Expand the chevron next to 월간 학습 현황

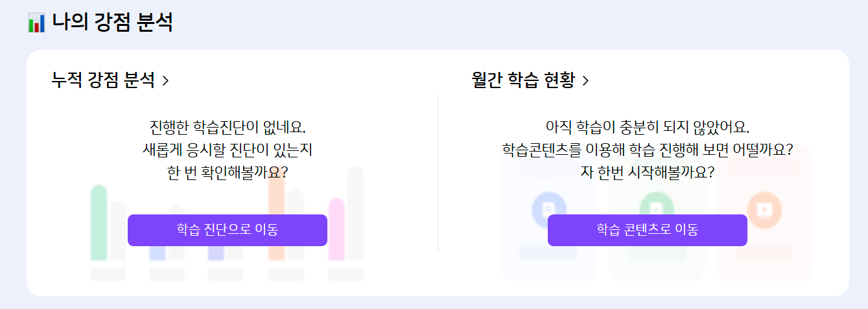(x=585, y=80)
